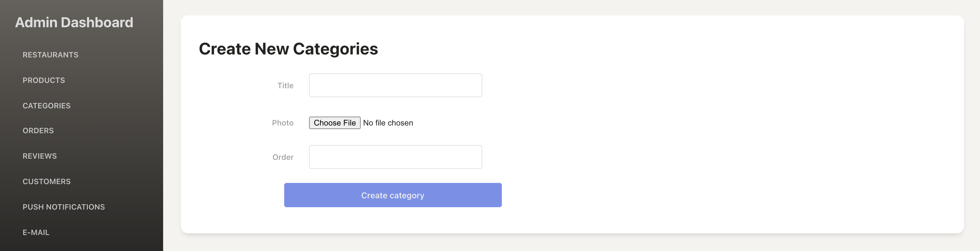Click the Admin Dashboard title
Viewport: 980px width, 251px height.
(x=74, y=22)
